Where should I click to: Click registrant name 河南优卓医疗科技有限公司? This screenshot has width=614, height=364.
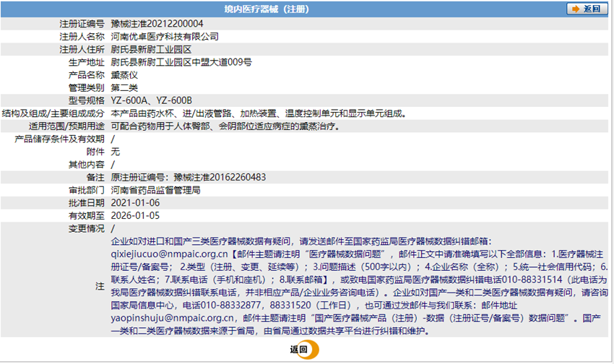[165, 37]
